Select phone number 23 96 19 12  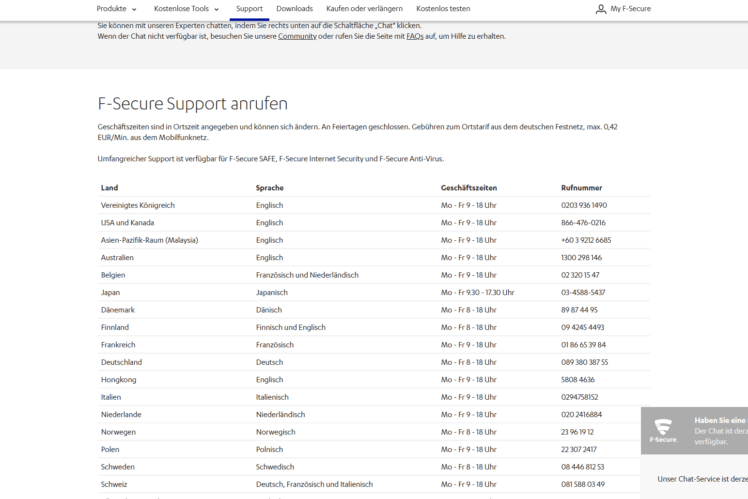577,432
